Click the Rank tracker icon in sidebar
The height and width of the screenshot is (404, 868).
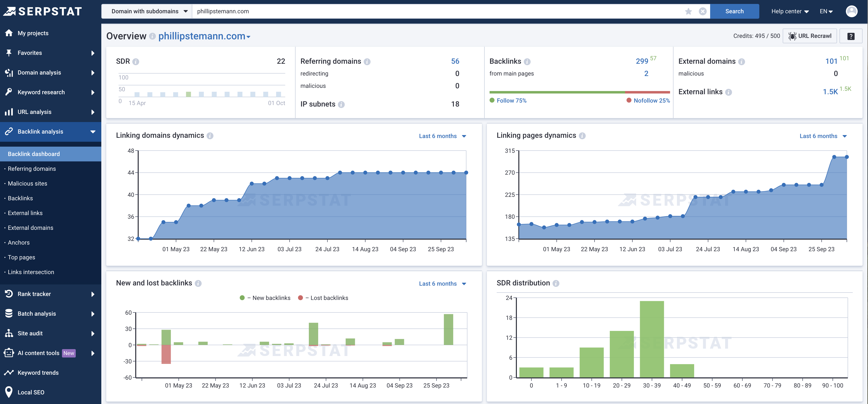9,294
